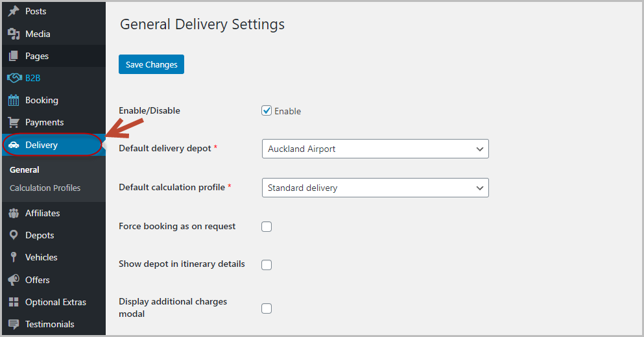The image size is (644, 337).
Task: Open the Default delivery depot dropdown
Action: (376, 149)
